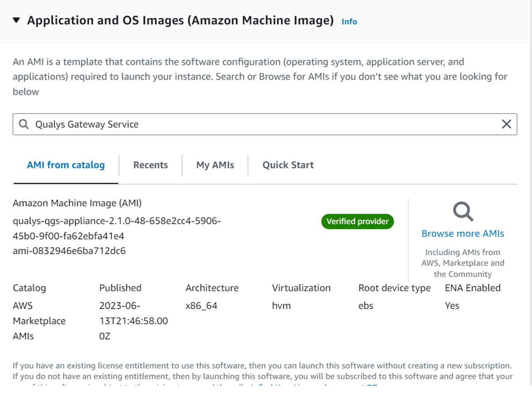The width and height of the screenshot is (532, 409).
Task: Click the ENA Enabled Yes value
Action: tap(452, 306)
